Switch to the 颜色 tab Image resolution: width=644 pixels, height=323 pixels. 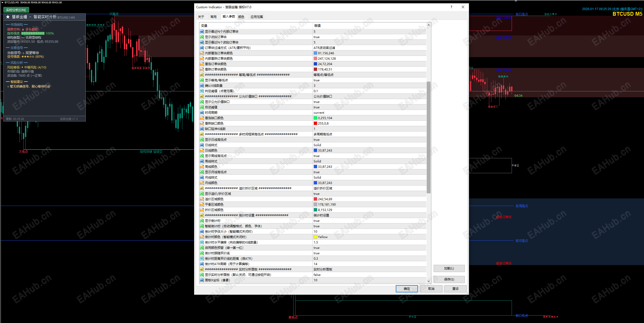[x=241, y=17]
